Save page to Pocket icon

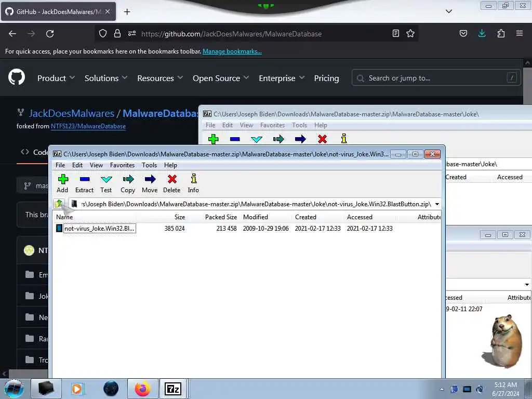tap(463, 33)
